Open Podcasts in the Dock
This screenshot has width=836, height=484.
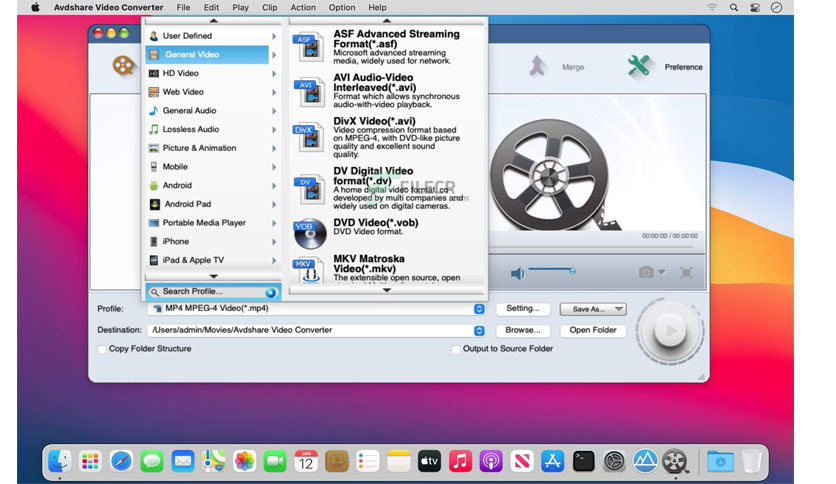[491, 461]
